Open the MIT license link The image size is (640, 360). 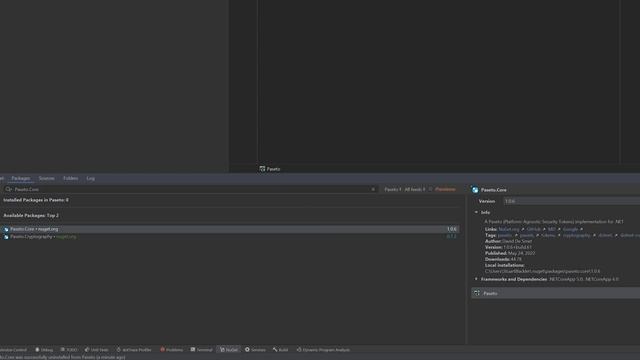tap(551, 229)
